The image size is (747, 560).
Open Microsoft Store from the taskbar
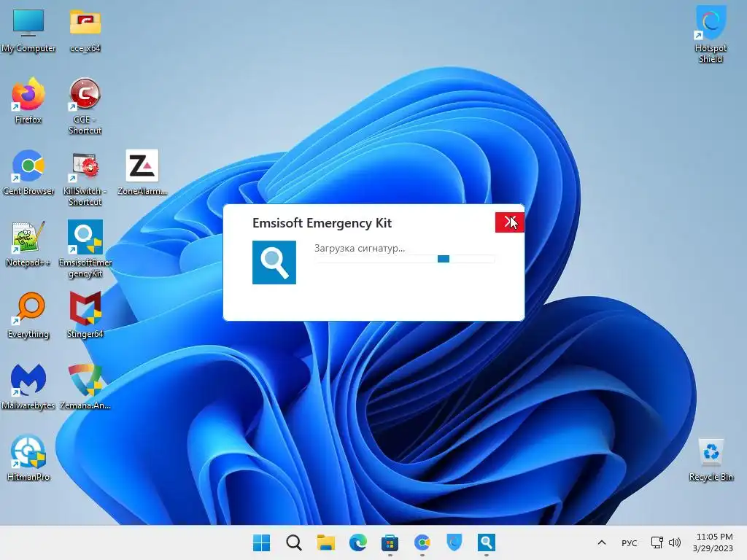(390, 542)
